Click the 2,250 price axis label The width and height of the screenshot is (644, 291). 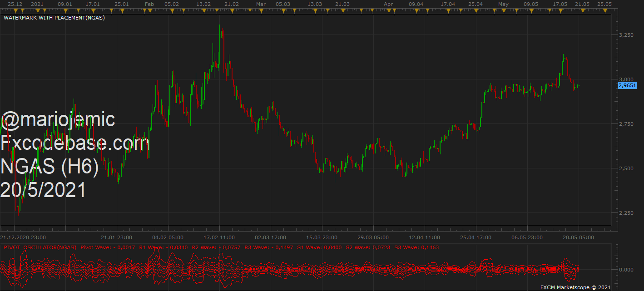click(x=626, y=213)
